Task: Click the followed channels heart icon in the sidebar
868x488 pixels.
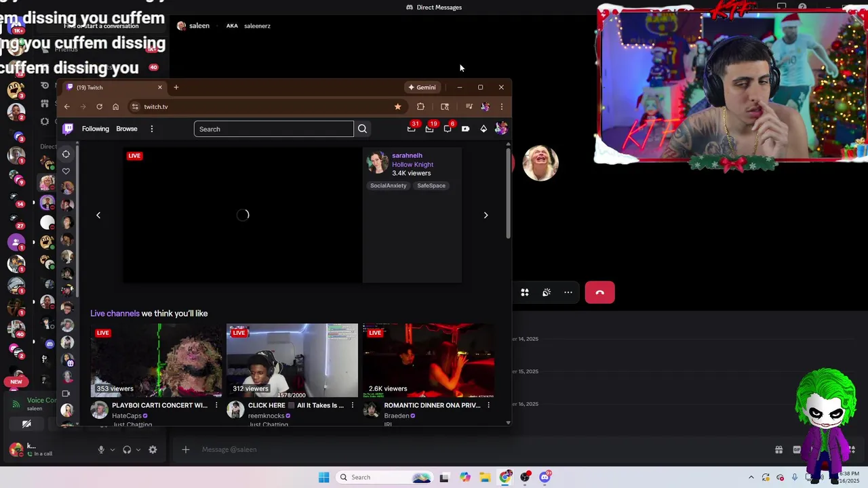Action: [66, 171]
